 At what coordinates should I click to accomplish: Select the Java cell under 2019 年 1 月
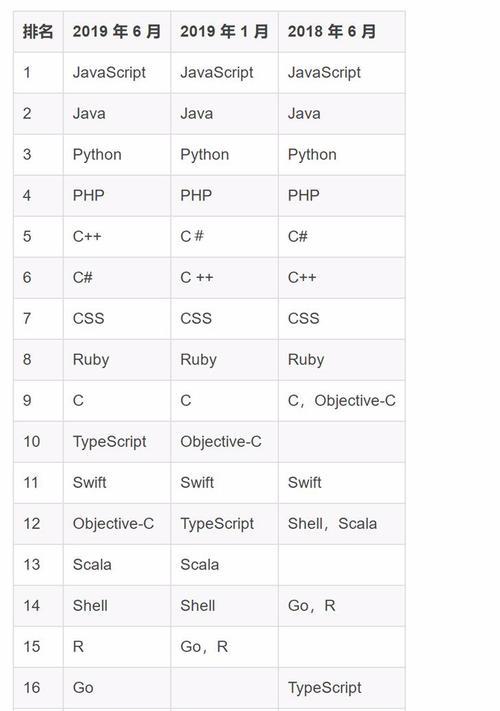[196, 113]
